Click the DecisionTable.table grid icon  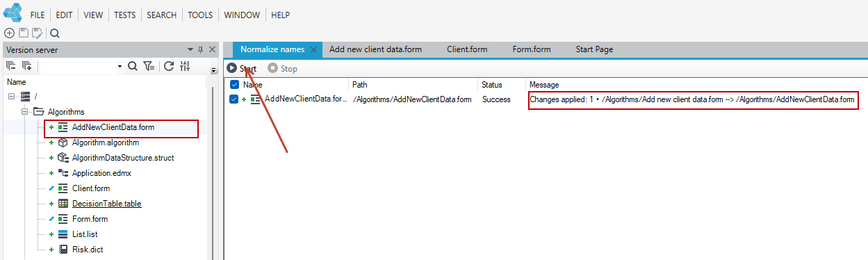pyautogui.click(x=63, y=204)
